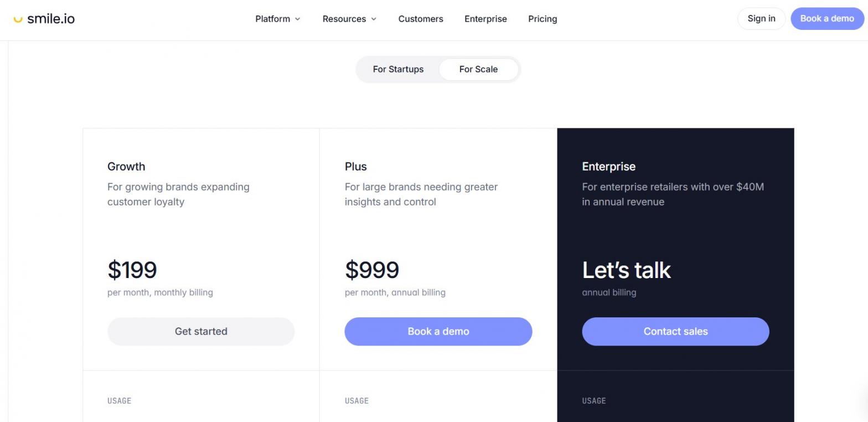868x422 pixels.
Task: Click the Plus plan heading
Action: click(x=356, y=167)
